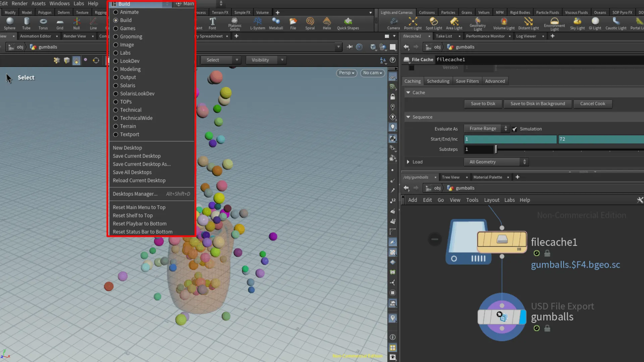Create an L-System from the shelf
This screenshot has width=644, height=362.
(x=257, y=23)
